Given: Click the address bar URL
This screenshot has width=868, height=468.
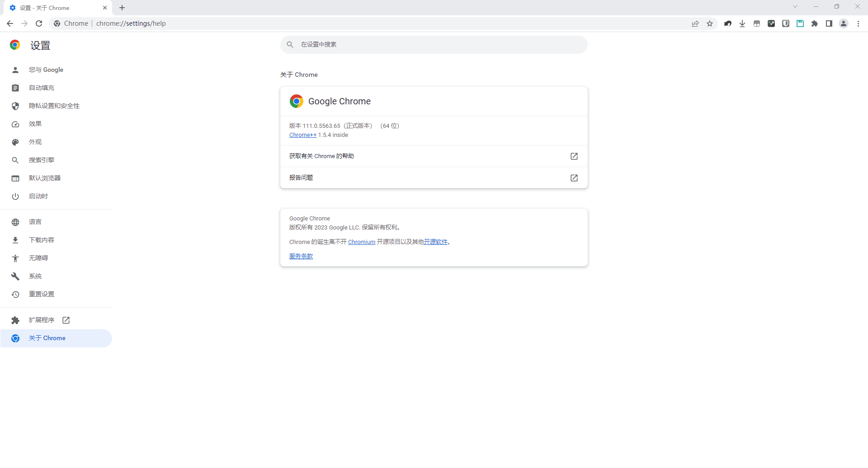Looking at the screenshot, I should (131, 23).
